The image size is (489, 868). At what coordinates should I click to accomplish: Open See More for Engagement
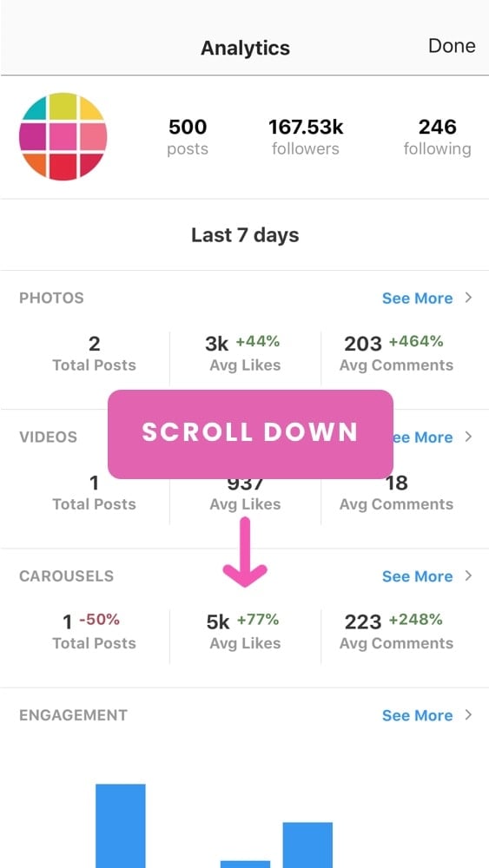click(x=417, y=715)
